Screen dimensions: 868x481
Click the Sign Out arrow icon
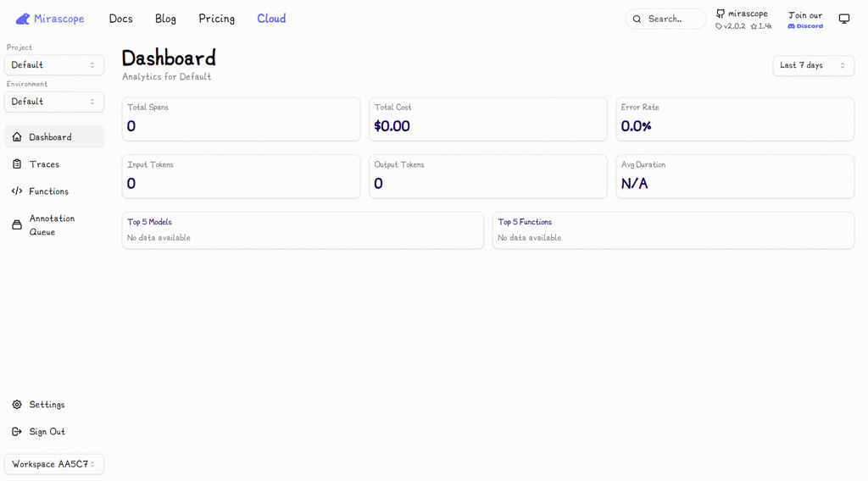[x=17, y=431]
